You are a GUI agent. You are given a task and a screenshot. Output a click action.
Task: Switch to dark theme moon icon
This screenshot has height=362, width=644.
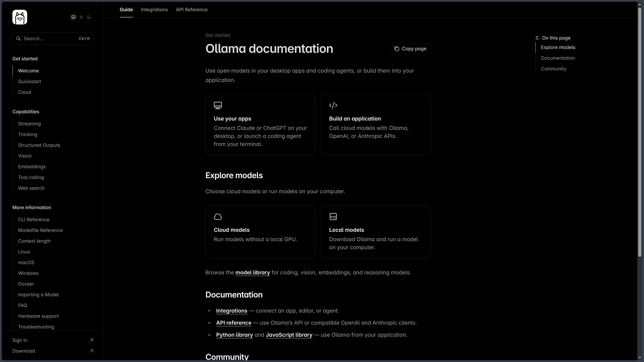[89, 17]
